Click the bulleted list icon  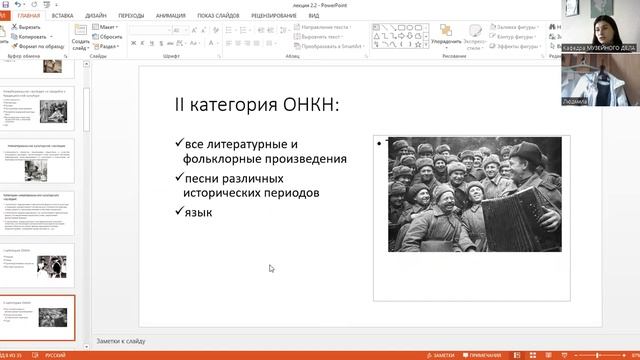point(229,30)
